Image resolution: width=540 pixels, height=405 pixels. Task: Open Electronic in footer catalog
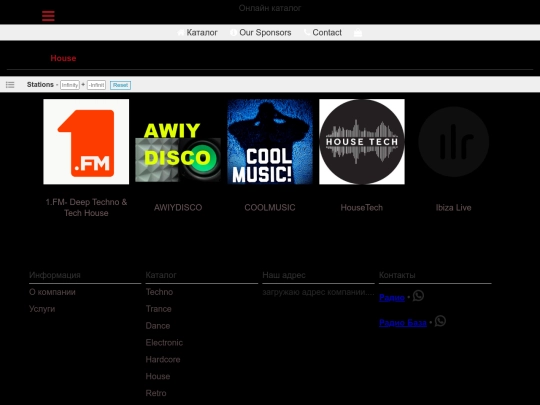click(x=164, y=343)
